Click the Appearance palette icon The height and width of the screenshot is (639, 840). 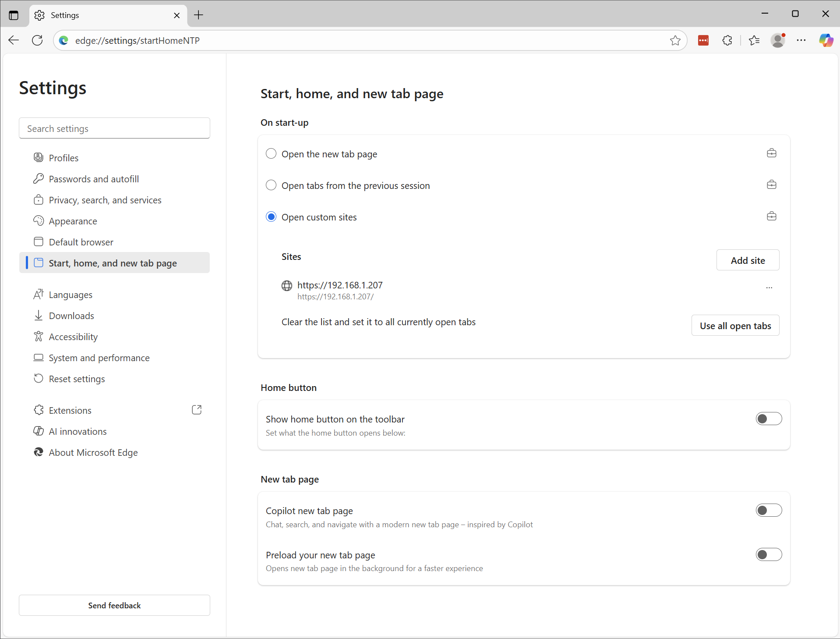point(39,220)
